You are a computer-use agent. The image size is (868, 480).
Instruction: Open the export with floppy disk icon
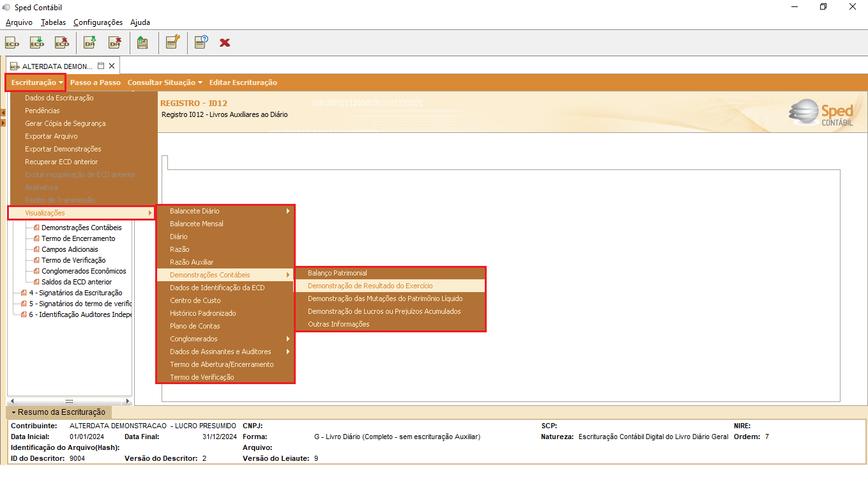coord(142,42)
